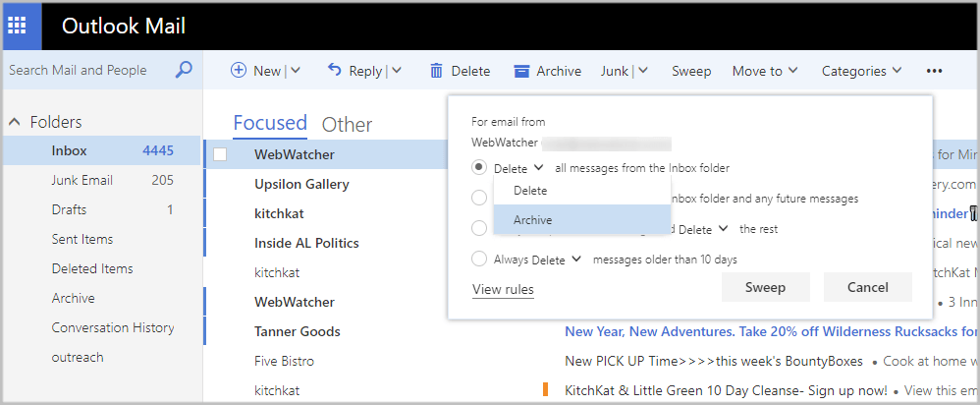980x405 pixels.
Task: Click the Delete trash can icon
Action: click(x=436, y=71)
